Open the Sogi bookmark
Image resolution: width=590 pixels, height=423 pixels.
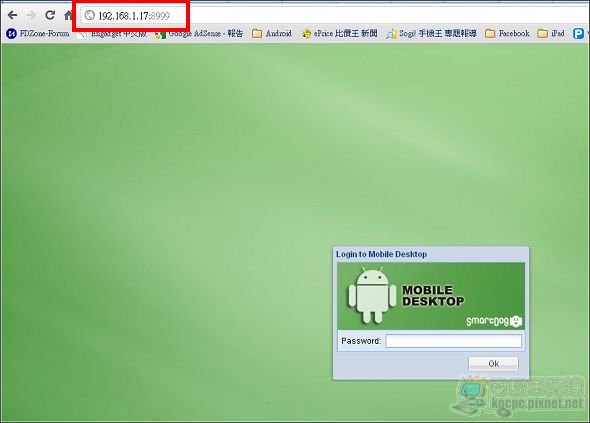[x=431, y=33]
